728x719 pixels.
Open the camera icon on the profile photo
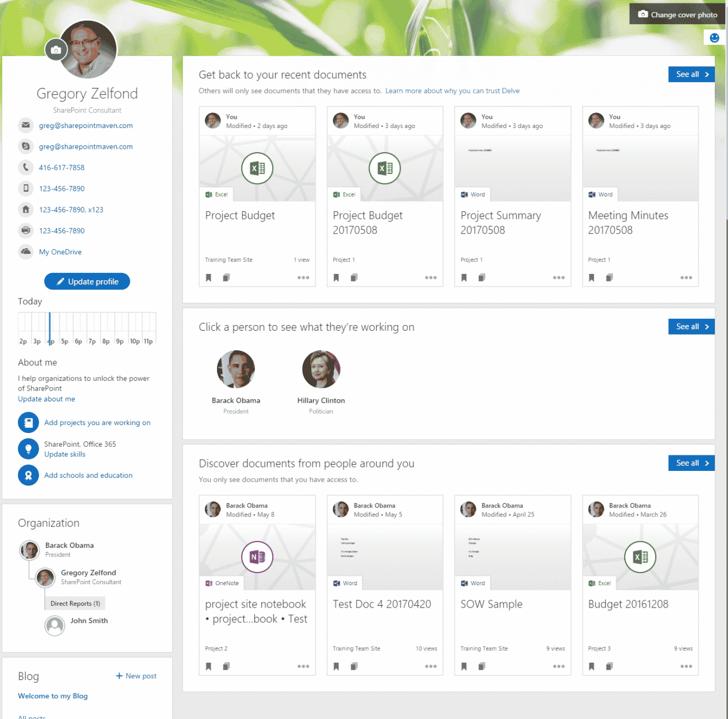pos(56,50)
